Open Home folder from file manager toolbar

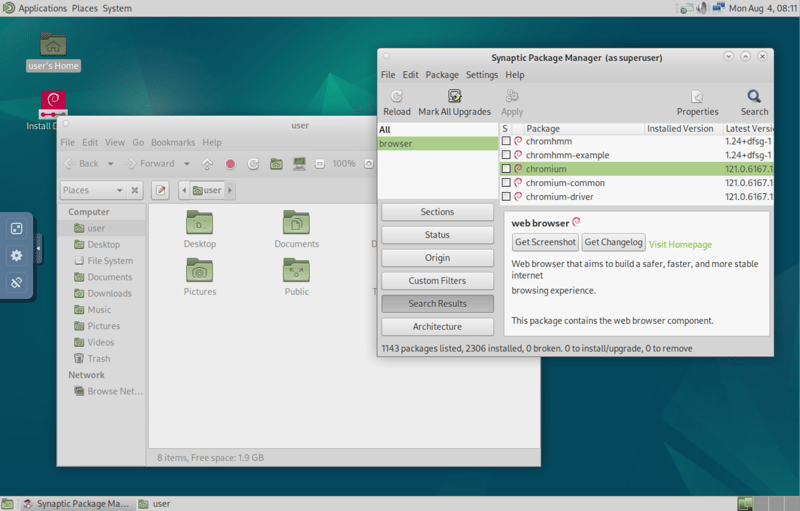coord(275,164)
